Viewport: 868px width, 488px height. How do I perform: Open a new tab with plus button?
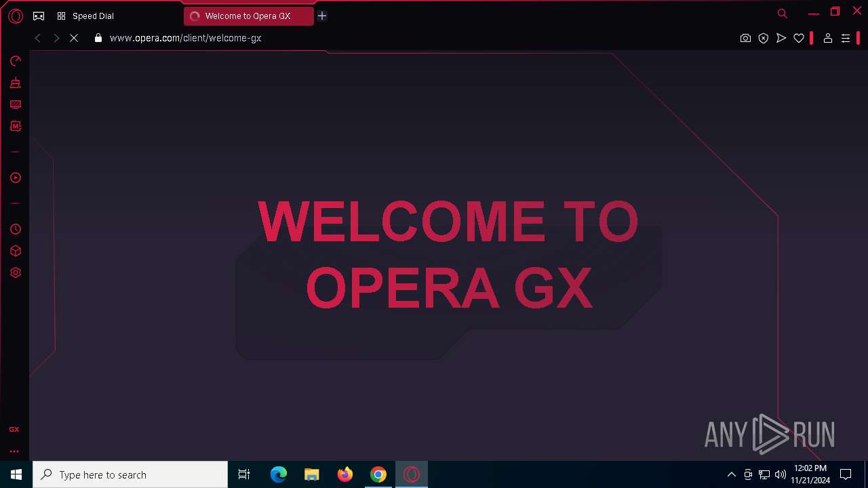click(322, 16)
